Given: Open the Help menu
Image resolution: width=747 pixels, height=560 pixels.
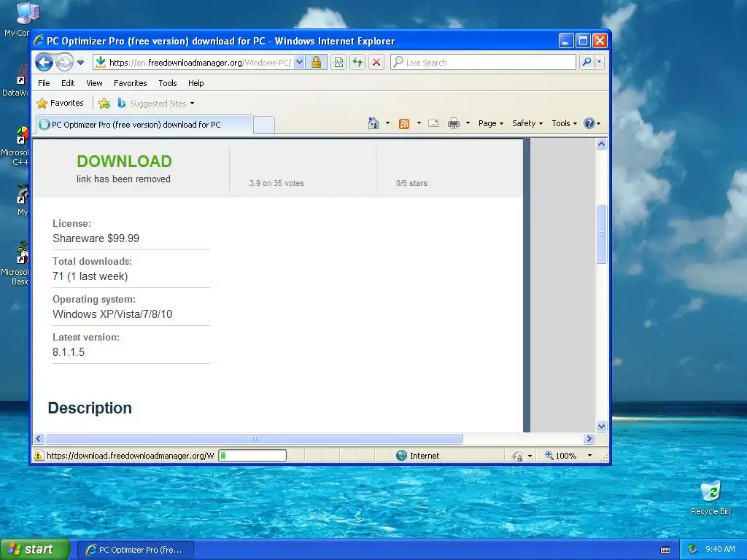Looking at the screenshot, I should tap(196, 83).
